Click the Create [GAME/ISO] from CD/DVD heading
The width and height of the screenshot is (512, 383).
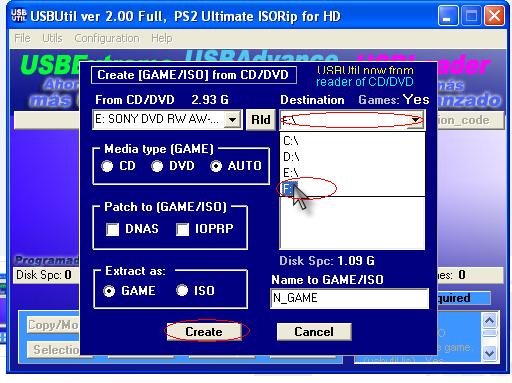[193, 75]
